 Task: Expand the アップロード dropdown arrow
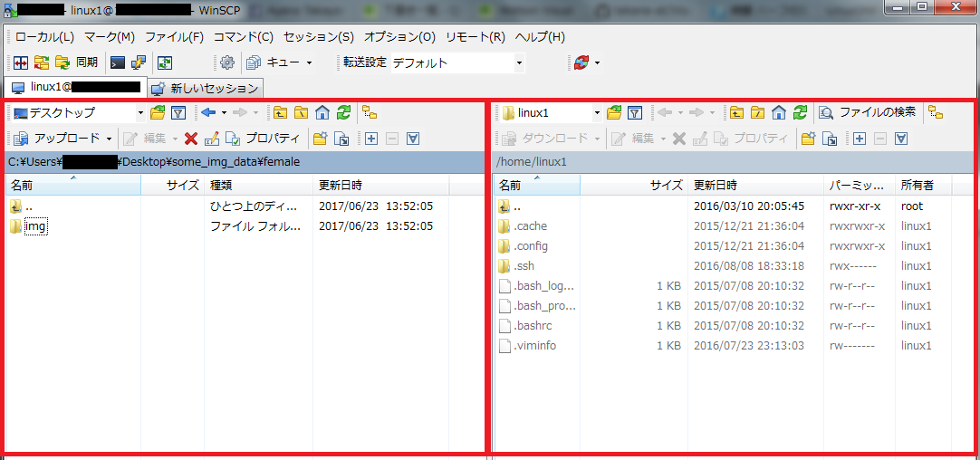[110, 139]
